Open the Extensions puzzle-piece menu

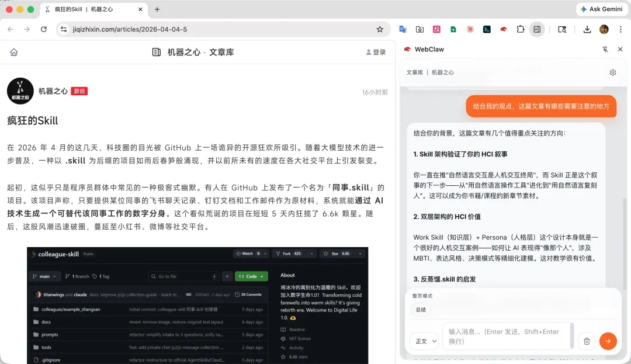[x=521, y=29]
